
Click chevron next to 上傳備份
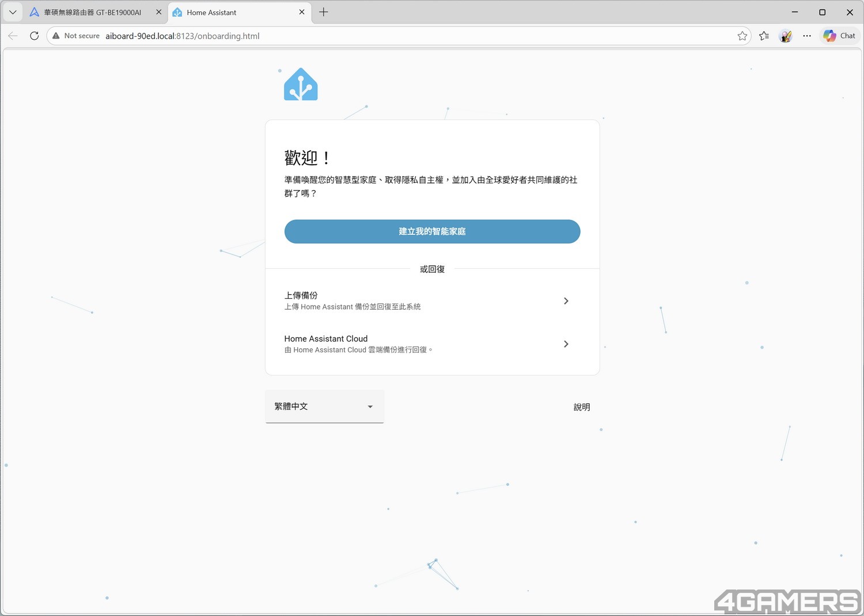point(566,301)
